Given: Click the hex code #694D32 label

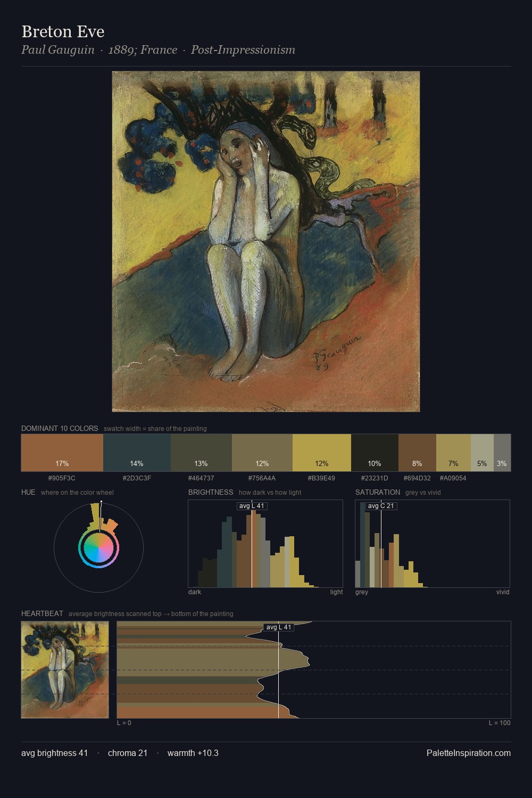Looking at the screenshot, I should (417, 478).
